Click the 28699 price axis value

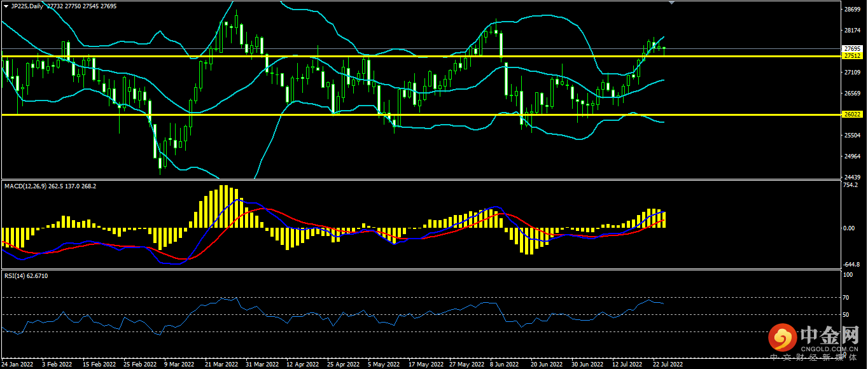852,10
